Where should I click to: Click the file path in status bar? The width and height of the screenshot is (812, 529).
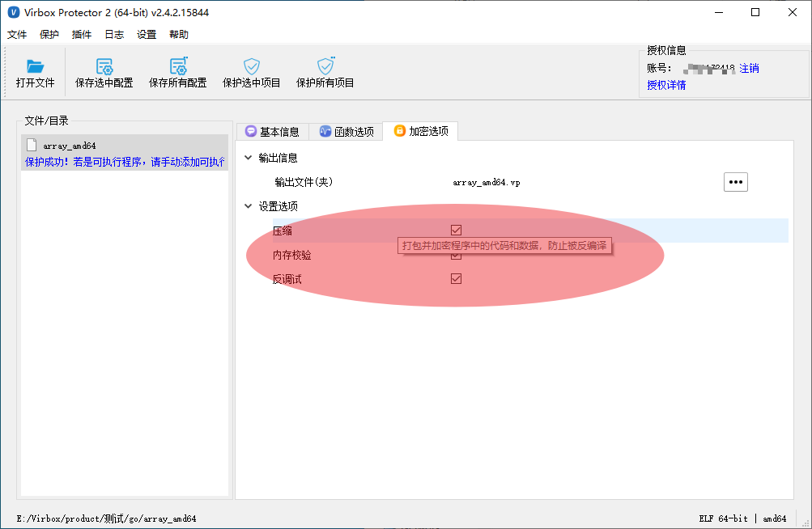point(106,518)
